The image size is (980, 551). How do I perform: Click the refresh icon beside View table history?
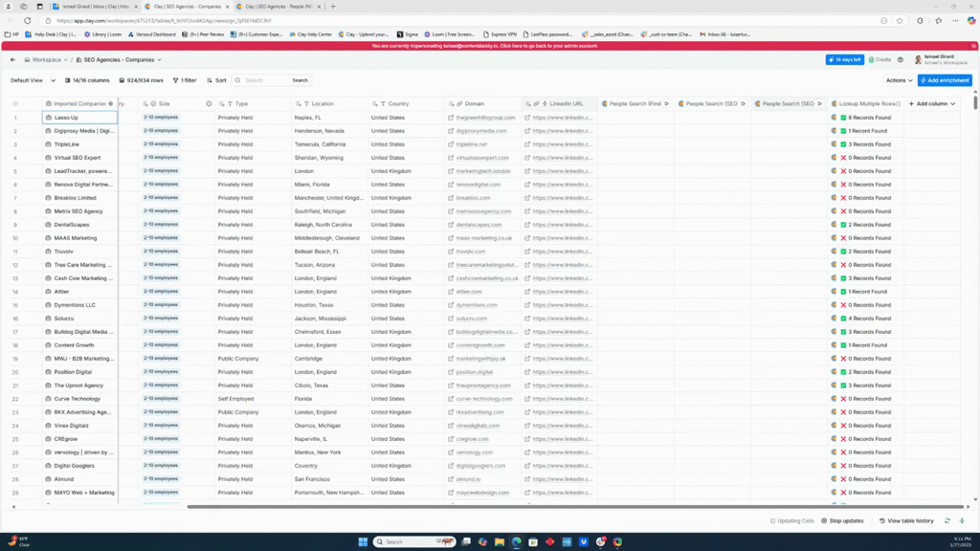947,520
